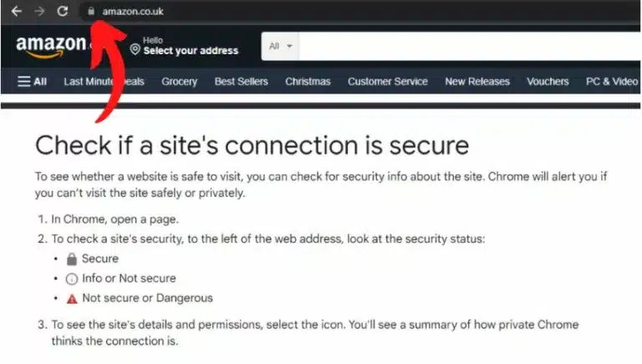
Task: Open the Christmas section
Action: [308, 81]
